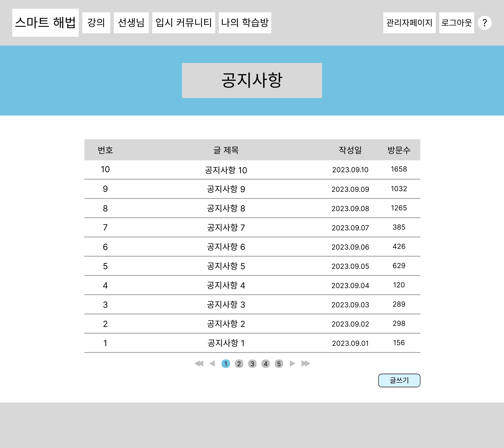Open the 선생님 menu
The image size is (504, 448).
(131, 23)
